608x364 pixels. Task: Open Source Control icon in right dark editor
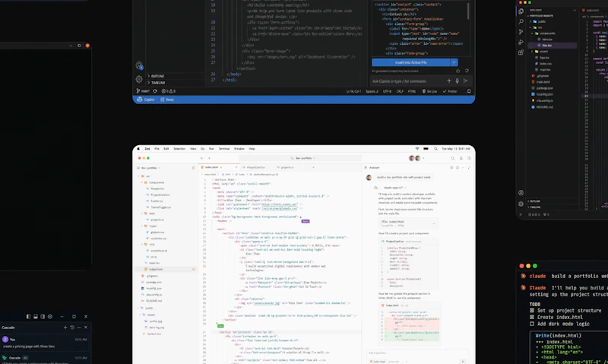pos(521,32)
